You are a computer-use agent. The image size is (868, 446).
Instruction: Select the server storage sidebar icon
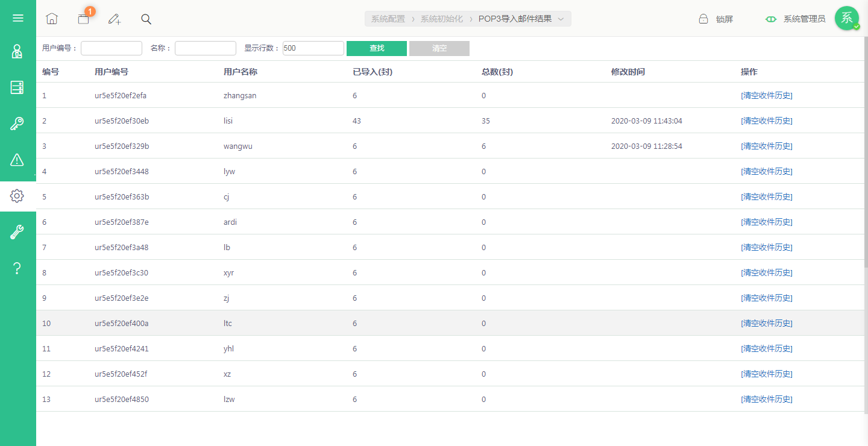click(17, 87)
